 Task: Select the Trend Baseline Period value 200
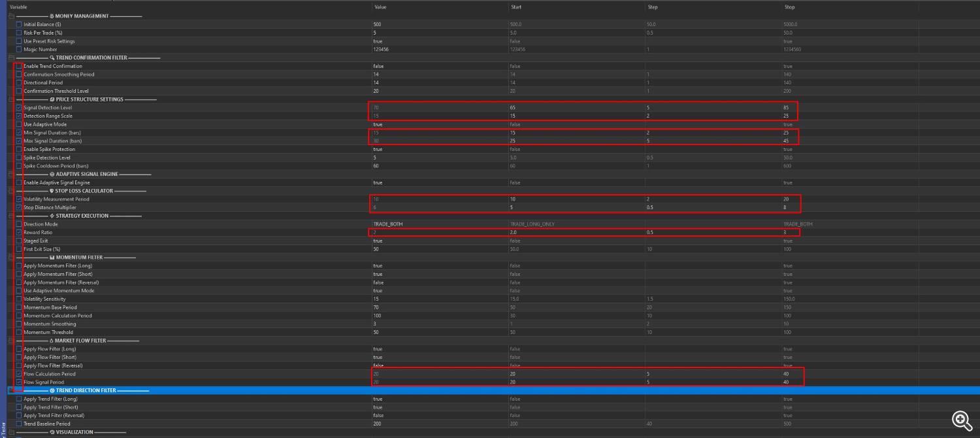(377, 424)
